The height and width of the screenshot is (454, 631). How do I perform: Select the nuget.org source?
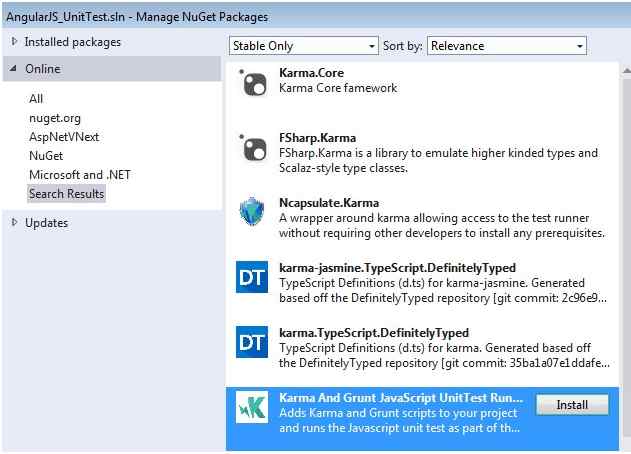[55, 118]
